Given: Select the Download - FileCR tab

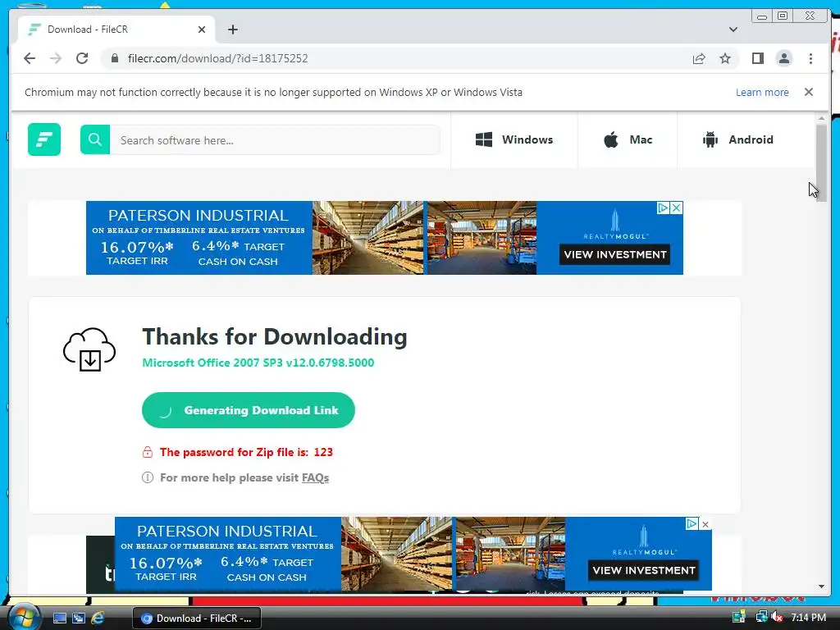Looking at the screenshot, I should 116,30.
